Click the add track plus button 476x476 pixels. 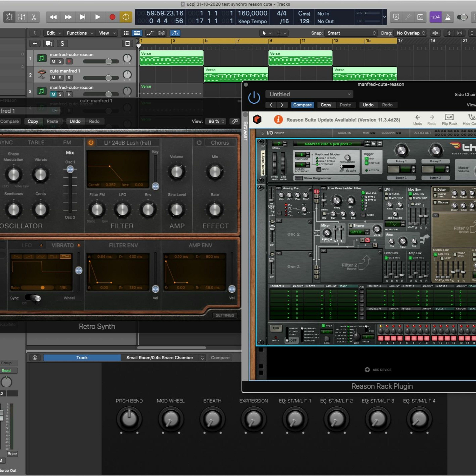point(35,44)
